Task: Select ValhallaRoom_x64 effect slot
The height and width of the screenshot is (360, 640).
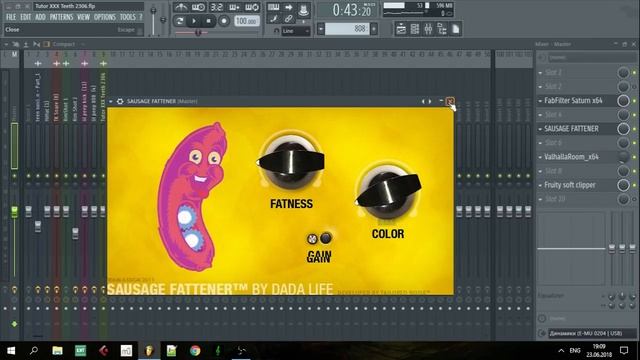Action: click(571, 157)
